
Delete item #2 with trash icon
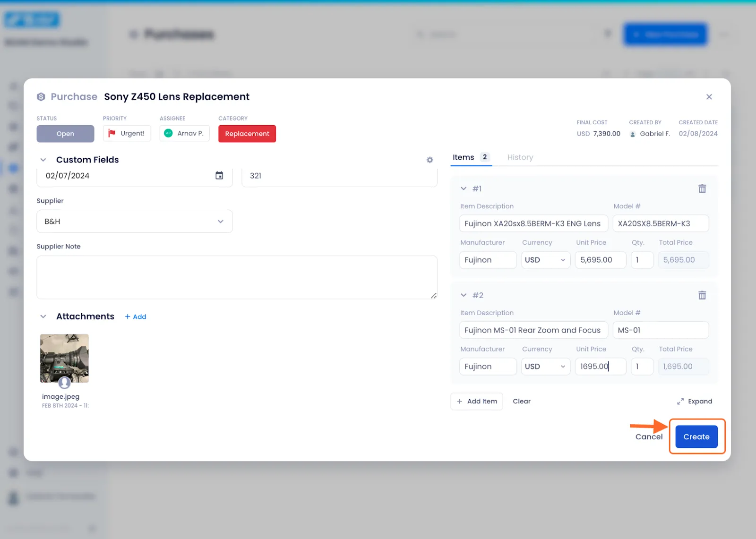coord(702,295)
